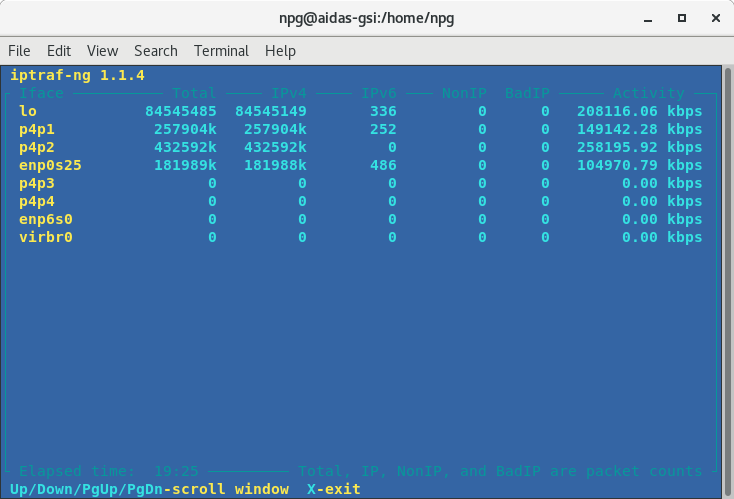Open the Terminal menu

coord(221,51)
